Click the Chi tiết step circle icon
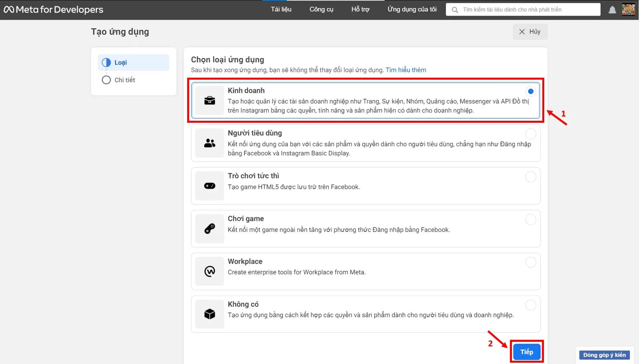The width and height of the screenshot is (639, 364). coord(106,80)
